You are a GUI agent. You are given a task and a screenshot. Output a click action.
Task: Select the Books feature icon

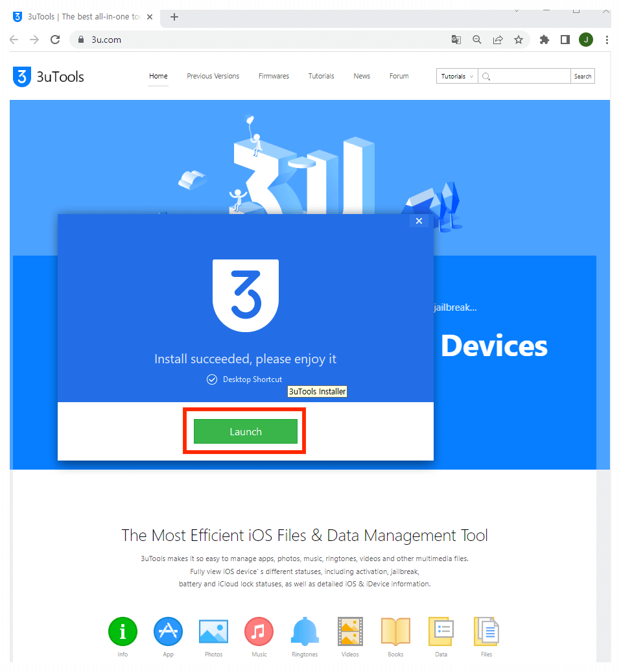click(x=395, y=631)
